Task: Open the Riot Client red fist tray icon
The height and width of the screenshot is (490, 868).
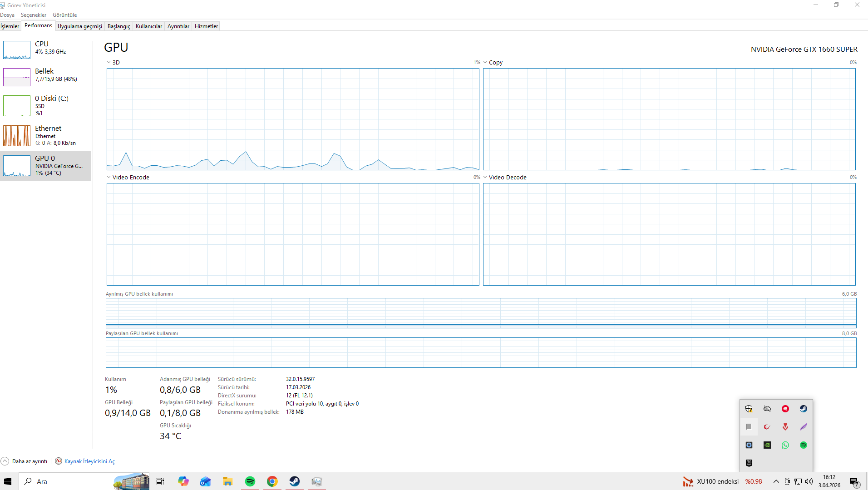Action: click(x=785, y=409)
